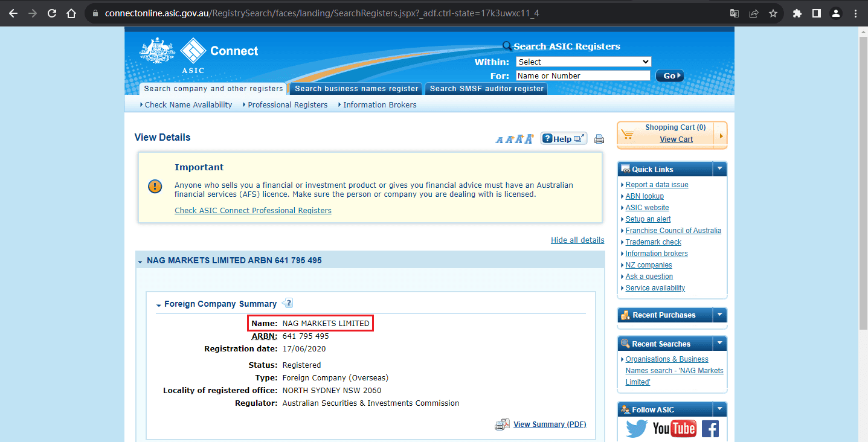Toggle the browser side panel icon

click(817, 13)
